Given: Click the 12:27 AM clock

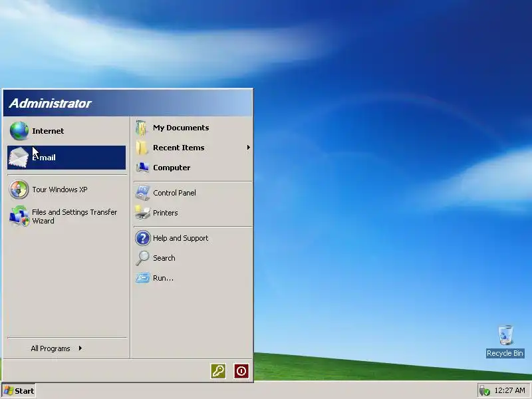Looking at the screenshot, I should pyautogui.click(x=509, y=390).
